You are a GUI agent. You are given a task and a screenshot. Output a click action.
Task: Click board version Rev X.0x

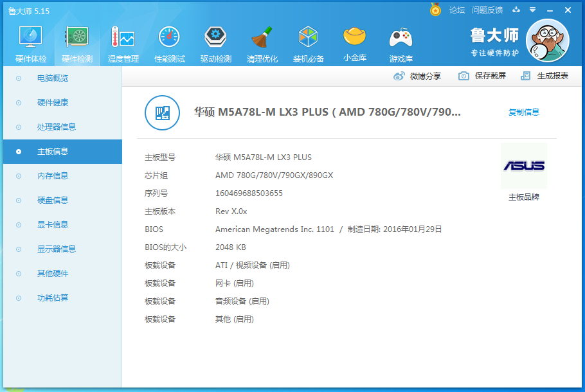(231, 211)
